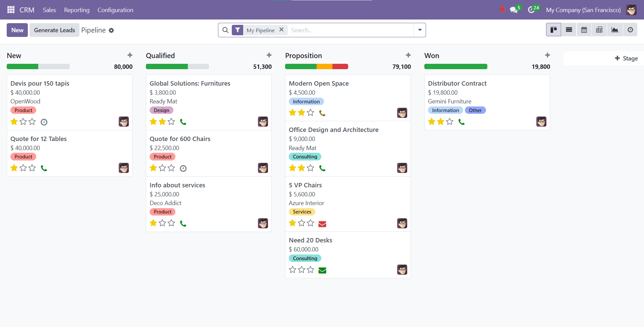The image size is (644, 327).
Task: Switch to the activity view
Action: [630, 30]
